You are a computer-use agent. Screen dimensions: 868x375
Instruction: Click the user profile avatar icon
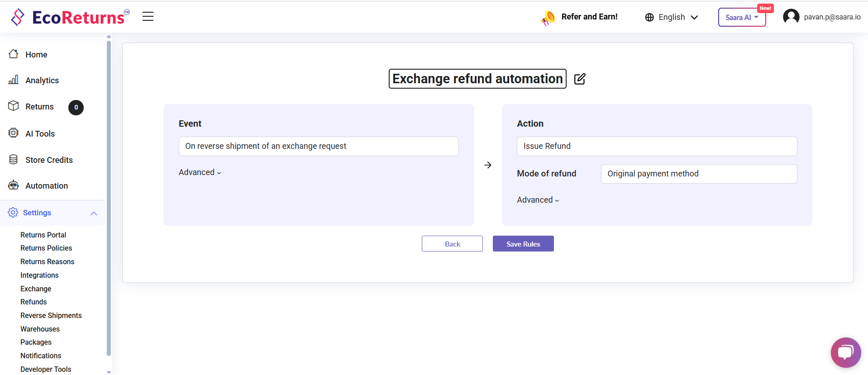point(791,17)
